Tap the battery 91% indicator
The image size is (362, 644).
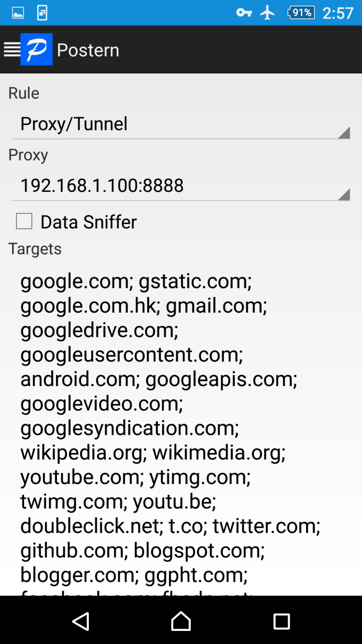point(301,13)
